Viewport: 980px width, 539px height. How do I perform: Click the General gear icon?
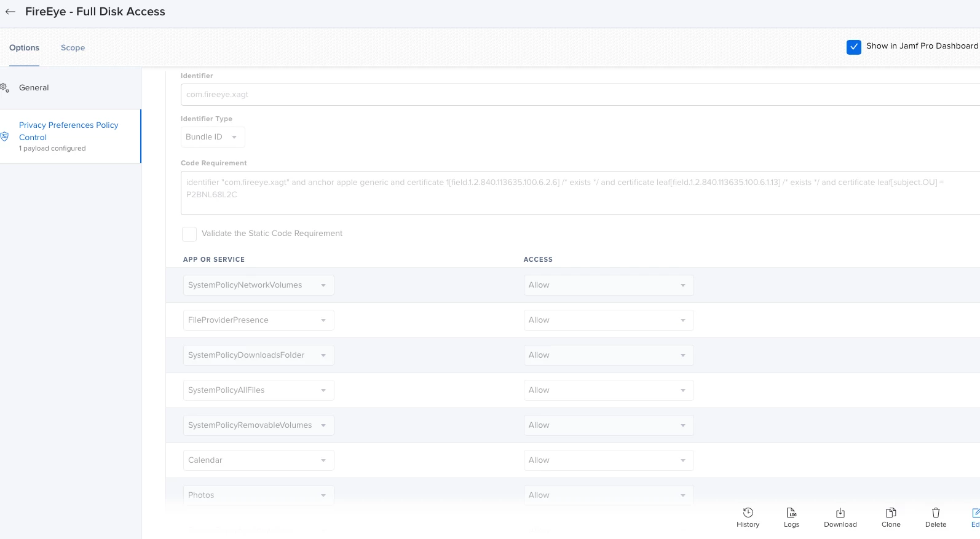point(4,88)
